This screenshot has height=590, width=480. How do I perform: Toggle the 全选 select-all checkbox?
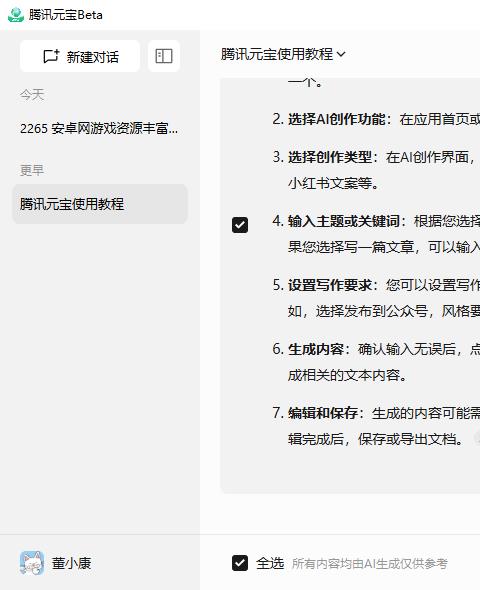(x=240, y=563)
